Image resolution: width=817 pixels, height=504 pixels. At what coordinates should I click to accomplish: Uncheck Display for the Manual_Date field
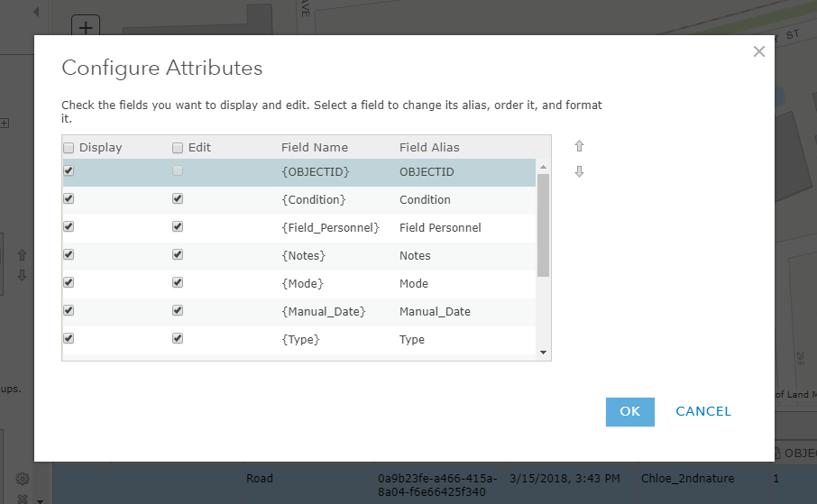[x=69, y=311]
